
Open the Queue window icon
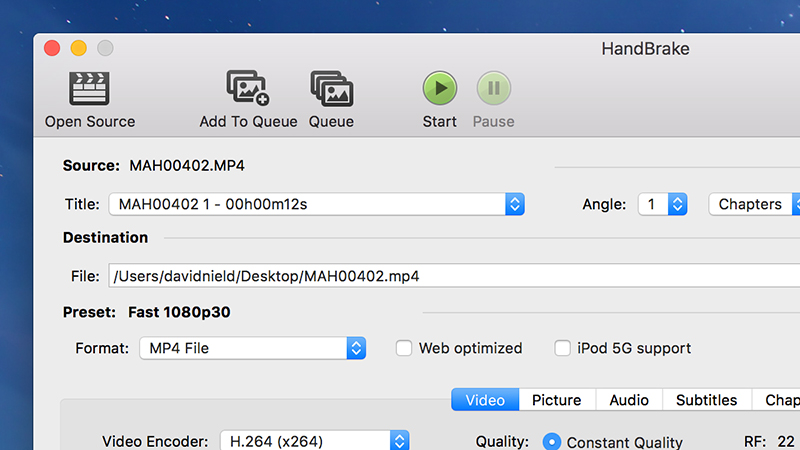point(332,88)
